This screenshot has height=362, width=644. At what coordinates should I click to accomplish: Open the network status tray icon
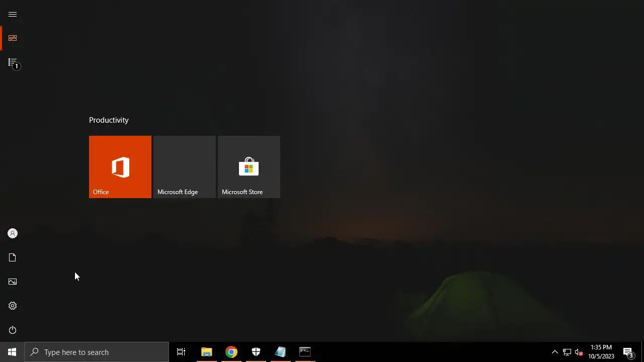point(567,352)
